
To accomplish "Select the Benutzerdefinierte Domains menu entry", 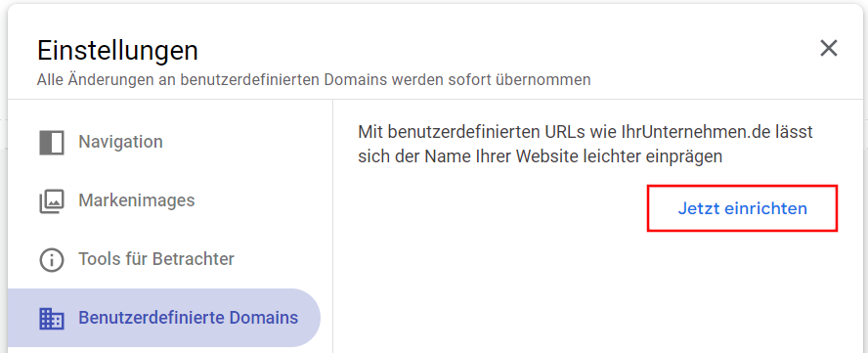I will (x=164, y=318).
